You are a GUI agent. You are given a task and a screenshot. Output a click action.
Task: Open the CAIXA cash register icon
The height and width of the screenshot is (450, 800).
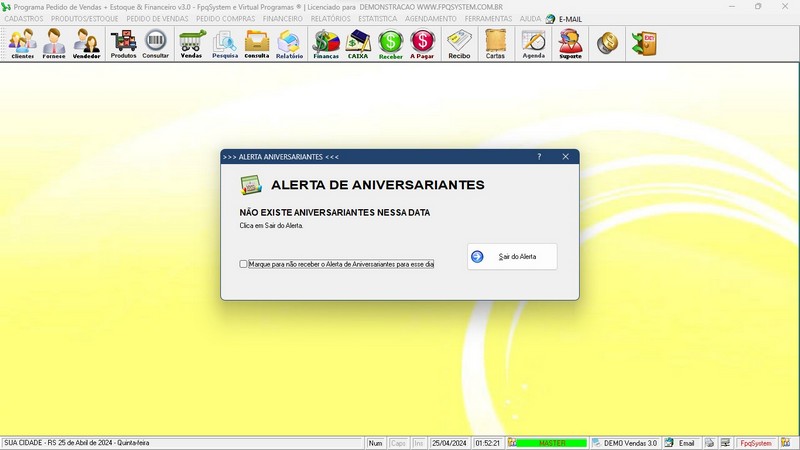[x=358, y=44]
